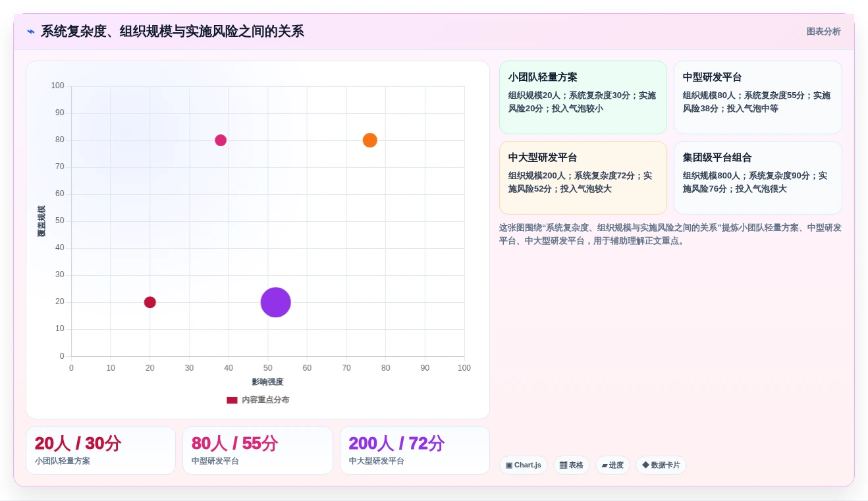This screenshot has width=868, height=501.
Task: Click the 覆盖规模 y-axis title
Action: (x=41, y=221)
